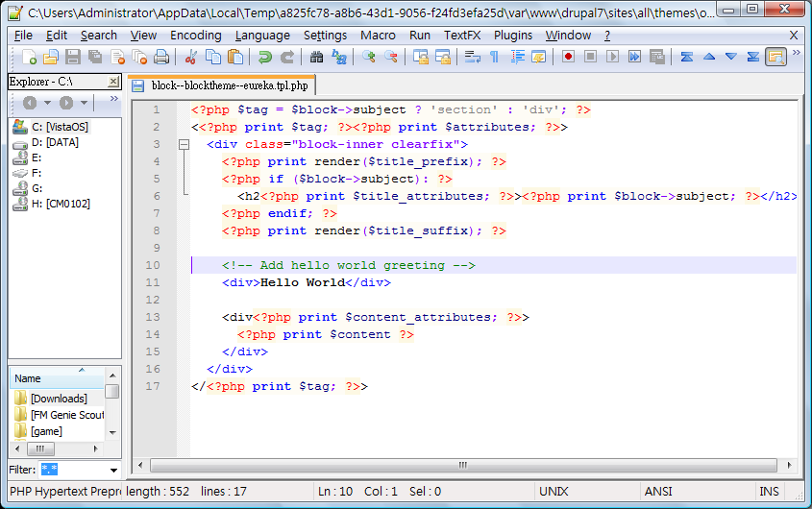Image resolution: width=812 pixels, height=509 pixels.
Task: Open the Encoding menu
Action: [195, 36]
